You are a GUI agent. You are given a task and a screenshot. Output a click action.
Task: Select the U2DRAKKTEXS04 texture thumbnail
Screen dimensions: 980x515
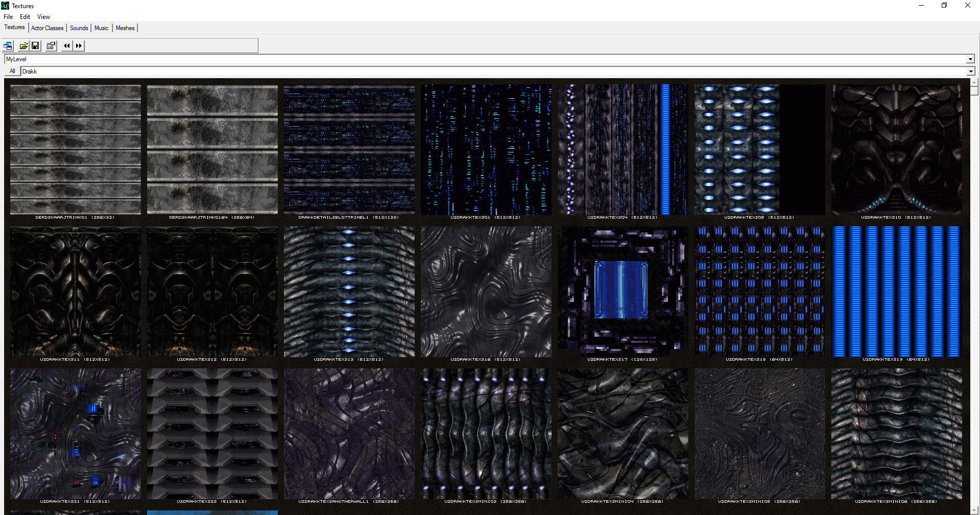(x=623, y=150)
